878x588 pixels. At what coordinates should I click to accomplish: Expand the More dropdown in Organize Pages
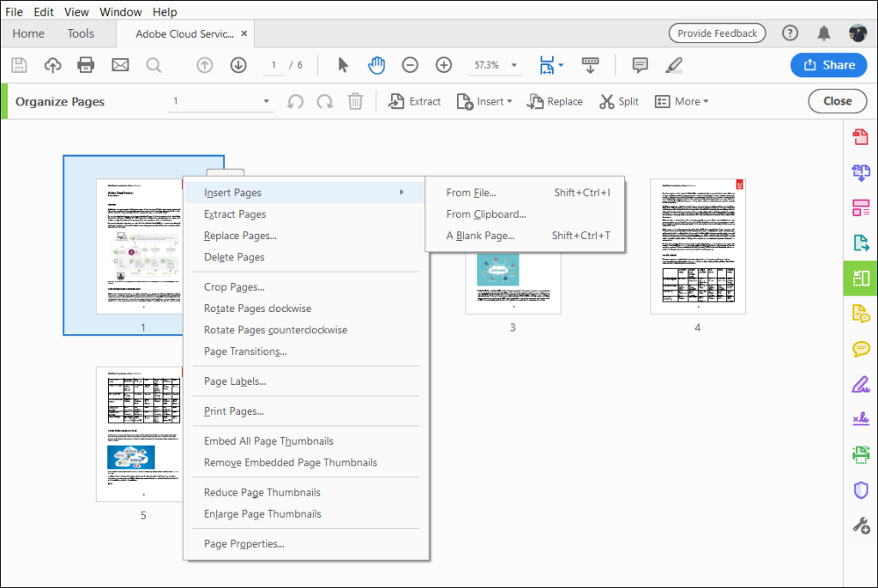click(682, 101)
